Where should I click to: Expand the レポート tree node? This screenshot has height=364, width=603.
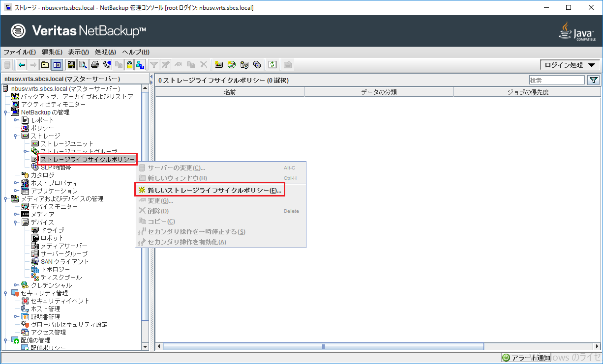tap(16, 120)
